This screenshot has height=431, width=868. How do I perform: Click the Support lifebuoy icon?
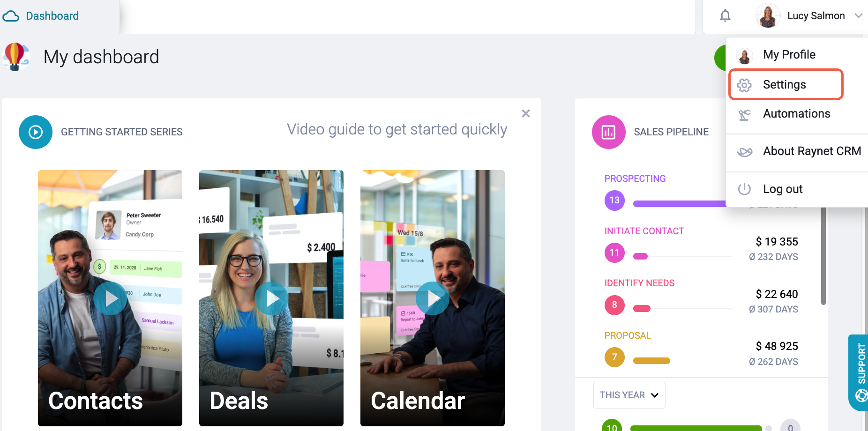[x=861, y=396]
